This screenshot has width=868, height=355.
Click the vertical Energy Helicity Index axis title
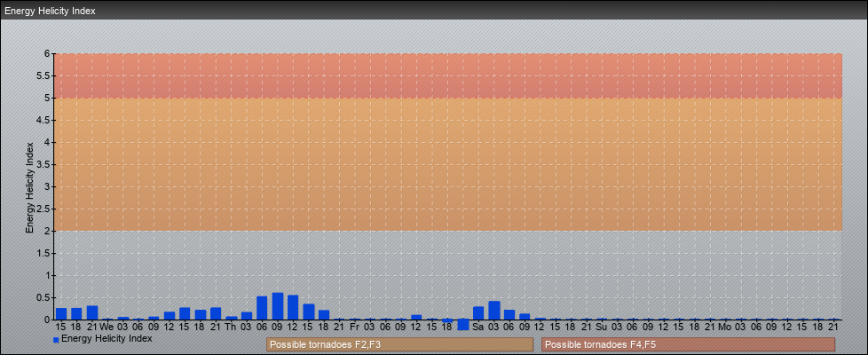pyautogui.click(x=30, y=187)
